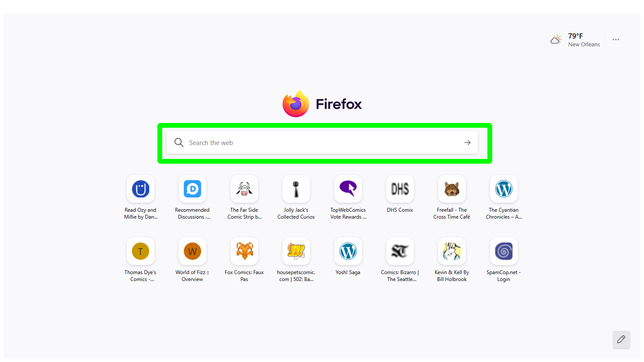Open the Yosh! Saga shortcut
Image resolution: width=644 pixels, height=362 pixels.
tap(348, 252)
